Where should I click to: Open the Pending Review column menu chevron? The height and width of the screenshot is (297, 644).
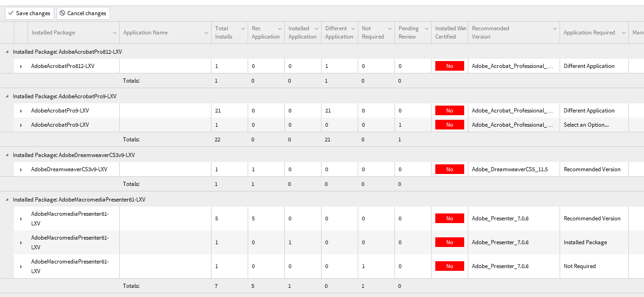click(x=426, y=28)
